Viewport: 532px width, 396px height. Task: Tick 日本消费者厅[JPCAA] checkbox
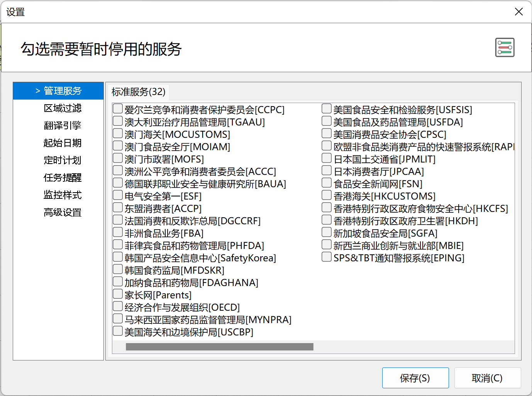[327, 171]
